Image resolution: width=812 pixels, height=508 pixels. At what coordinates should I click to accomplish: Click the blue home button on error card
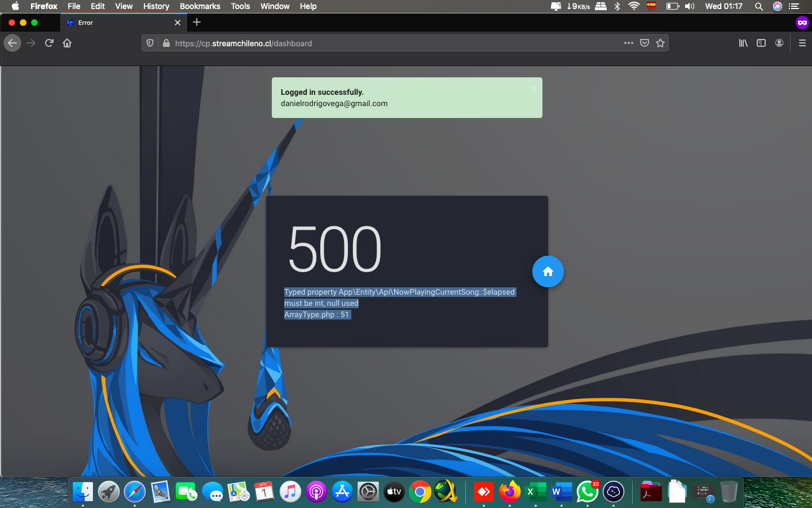point(548,271)
